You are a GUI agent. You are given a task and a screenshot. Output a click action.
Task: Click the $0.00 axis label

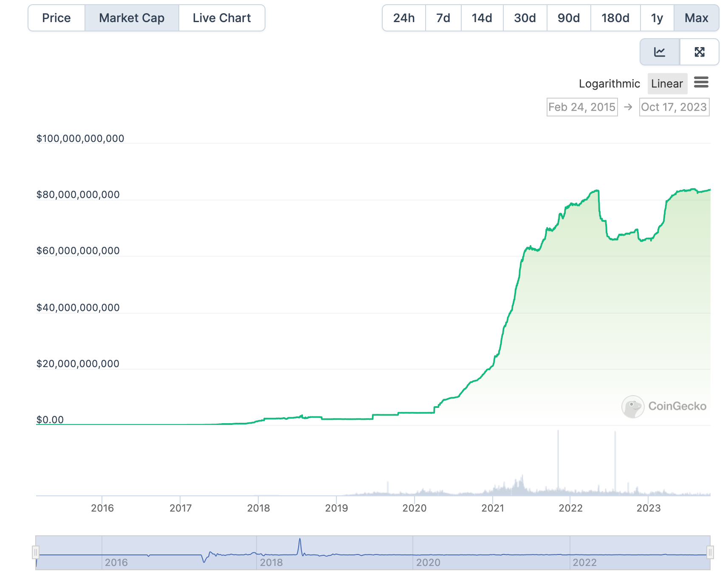(x=50, y=420)
